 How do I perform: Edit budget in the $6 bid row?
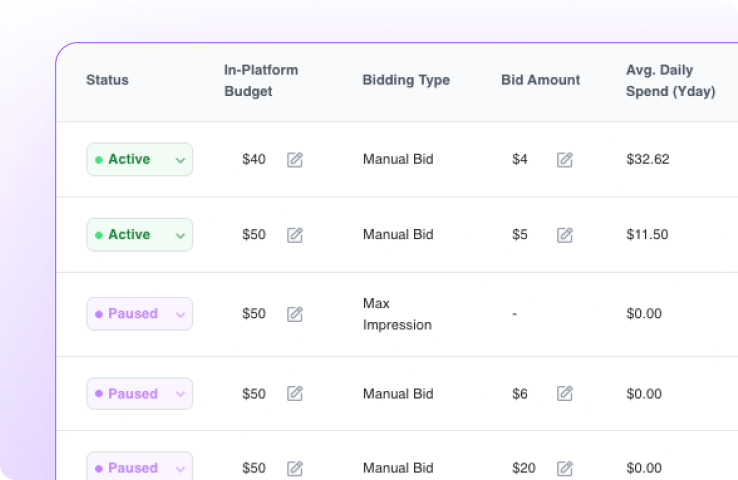coord(295,393)
